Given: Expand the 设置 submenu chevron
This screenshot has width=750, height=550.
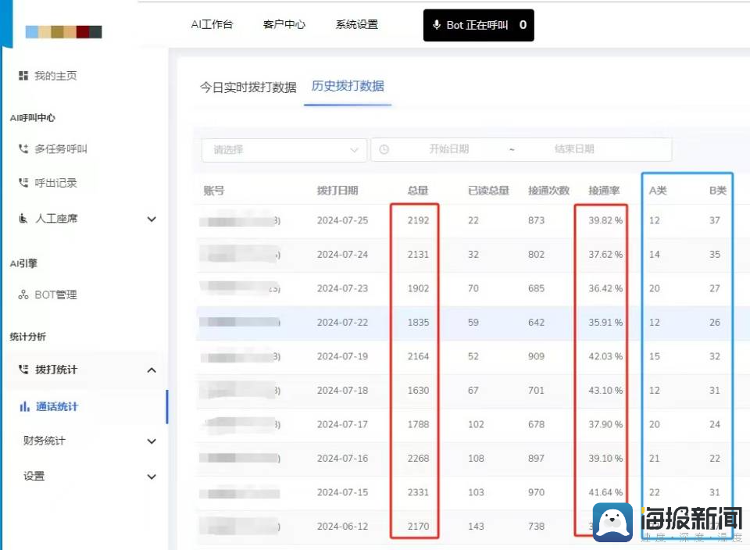Looking at the screenshot, I should coord(152,476).
